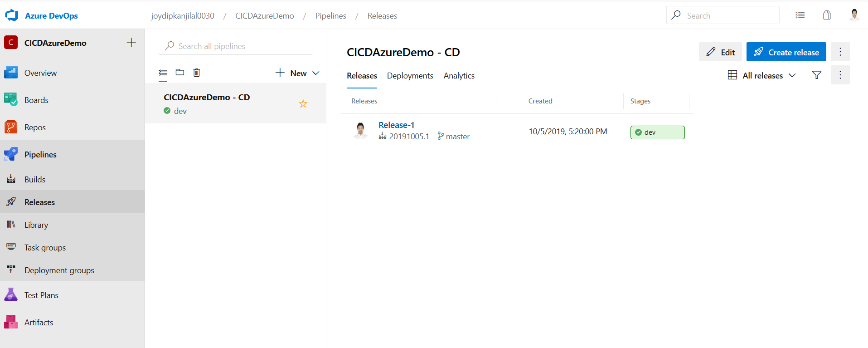Screen dimensions: 868x348
Task: Open more options beside Create release
Action: point(840,52)
